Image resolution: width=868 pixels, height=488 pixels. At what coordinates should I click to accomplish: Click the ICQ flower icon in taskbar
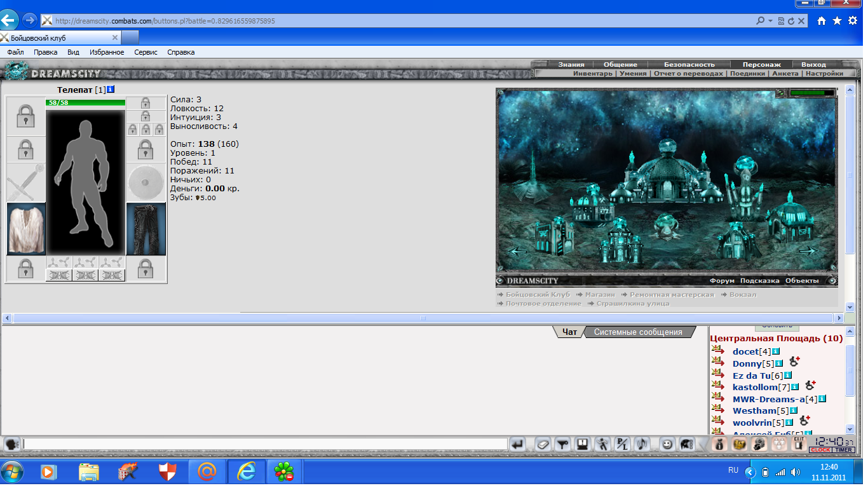point(283,472)
